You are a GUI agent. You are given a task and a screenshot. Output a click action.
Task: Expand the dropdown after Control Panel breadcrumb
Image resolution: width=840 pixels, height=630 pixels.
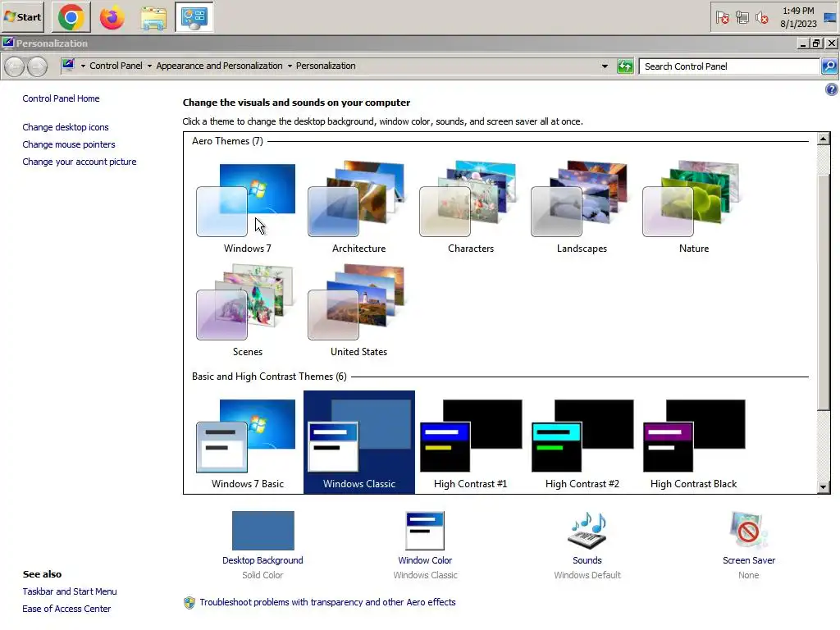click(149, 66)
